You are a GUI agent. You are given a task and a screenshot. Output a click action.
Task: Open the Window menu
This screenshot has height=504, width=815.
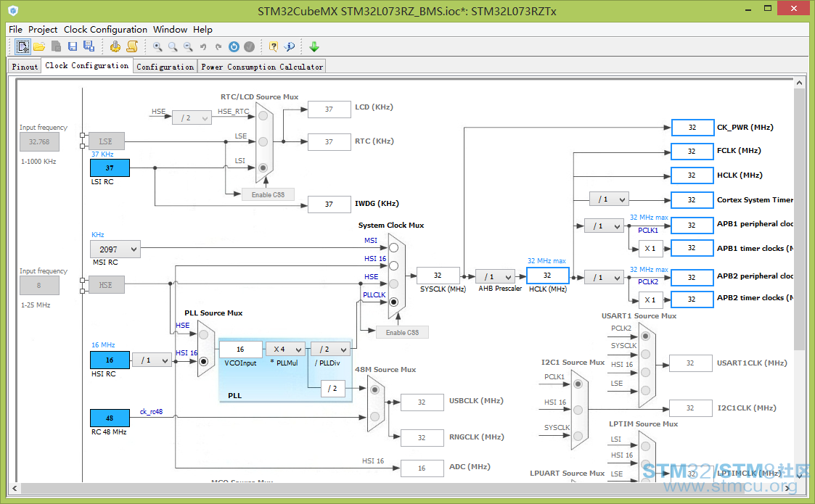[170, 30]
